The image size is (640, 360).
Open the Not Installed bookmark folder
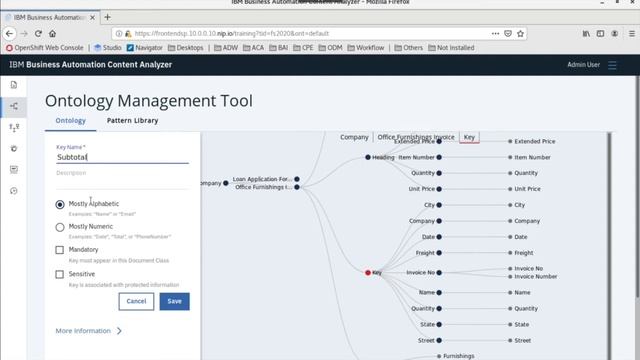tap(451, 48)
